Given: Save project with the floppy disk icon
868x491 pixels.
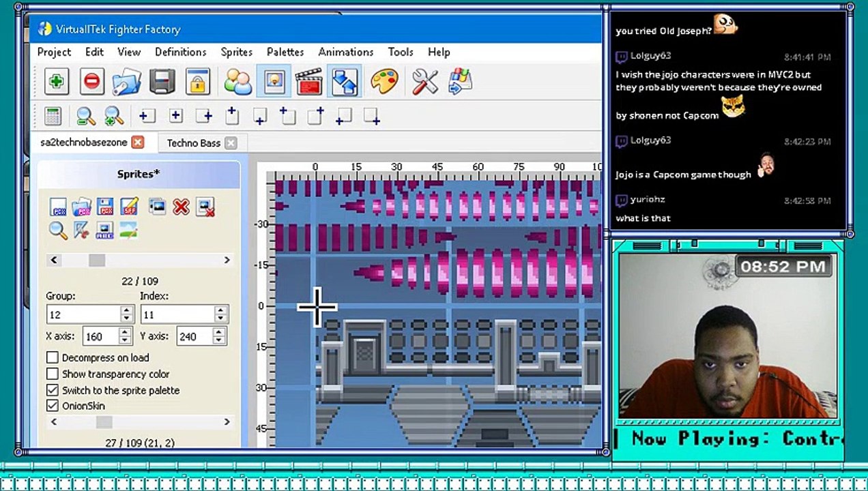Looking at the screenshot, I should (x=162, y=82).
